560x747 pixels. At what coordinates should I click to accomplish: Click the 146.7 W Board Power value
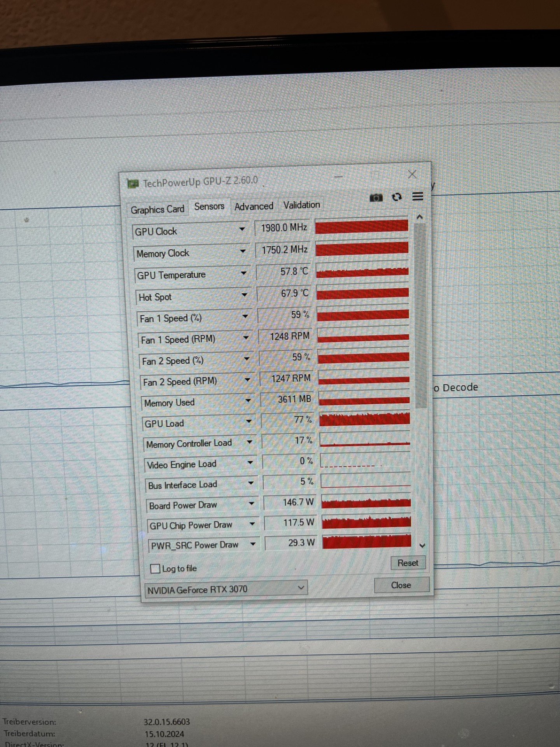pyautogui.click(x=298, y=502)
